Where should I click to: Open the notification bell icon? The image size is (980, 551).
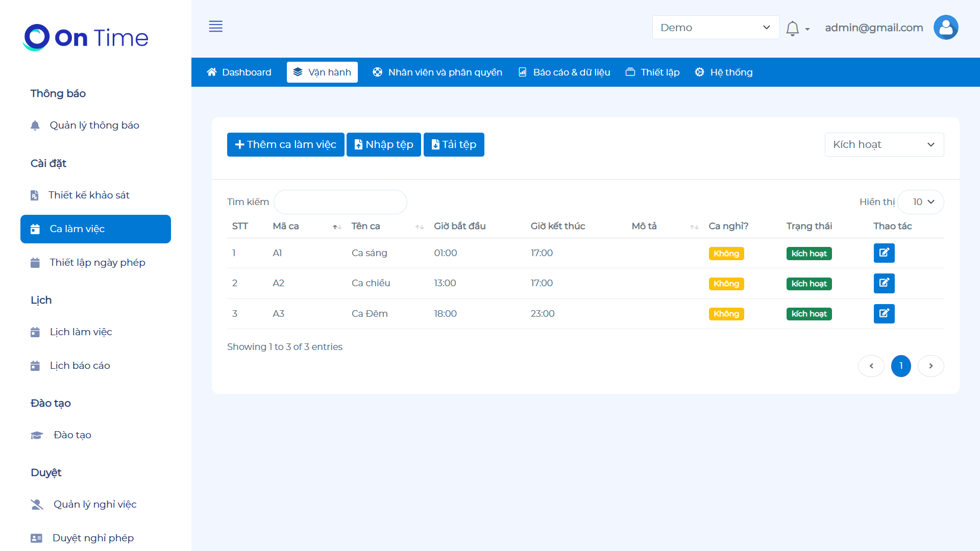792,29
